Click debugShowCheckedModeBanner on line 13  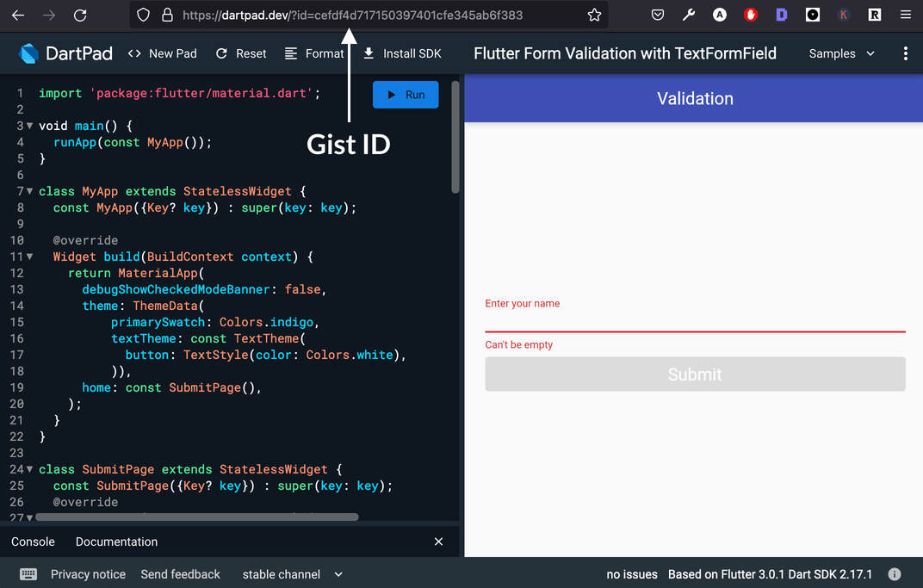pyautogui.click(x=176, y=289)
